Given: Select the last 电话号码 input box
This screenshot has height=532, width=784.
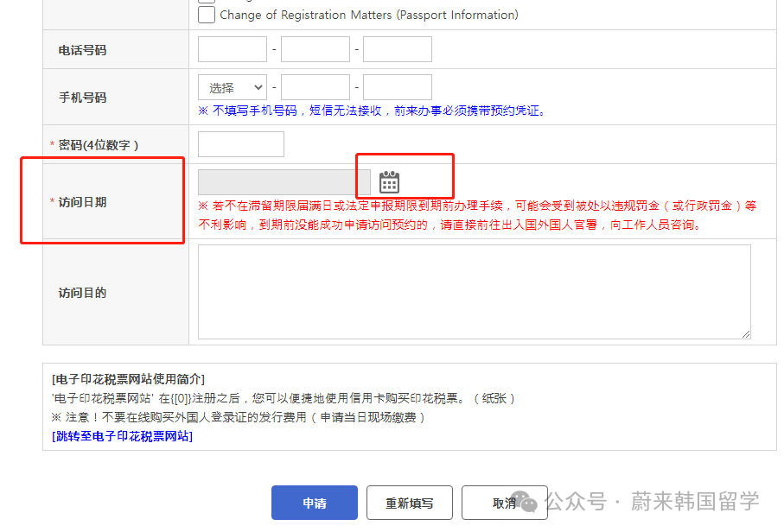Looking at the screenshot, I should point(397,49).
